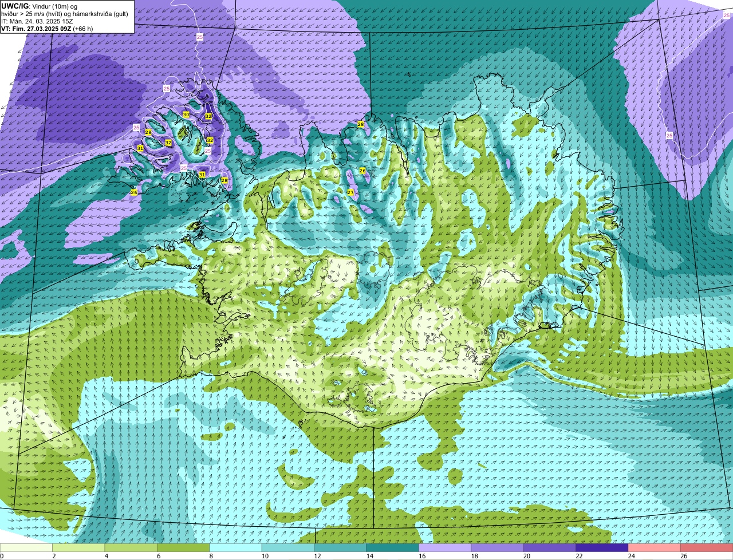Viewport: 733px width, 560px height.
Task: Select the legend scale value 4
Action: click(x=106, y=556)
